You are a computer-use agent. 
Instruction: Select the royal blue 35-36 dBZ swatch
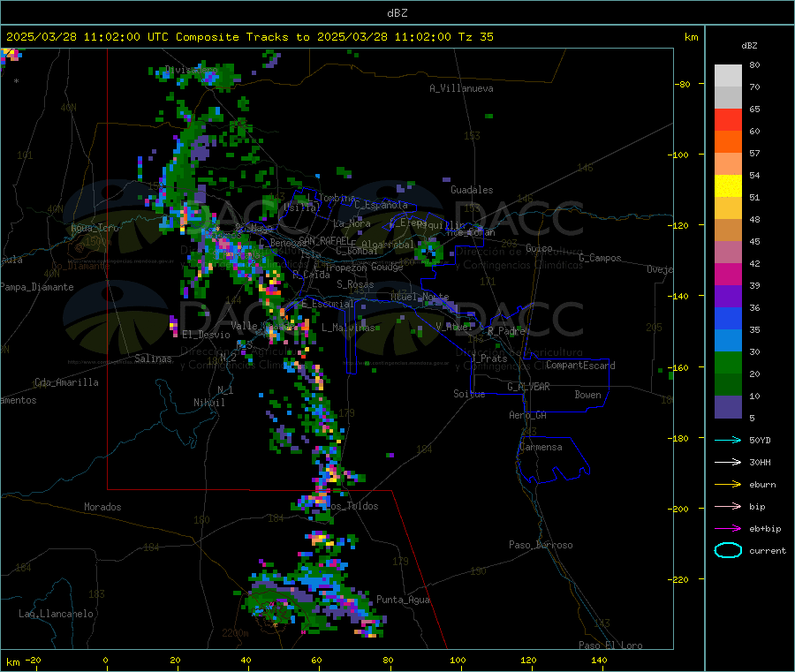coord(728,318)
